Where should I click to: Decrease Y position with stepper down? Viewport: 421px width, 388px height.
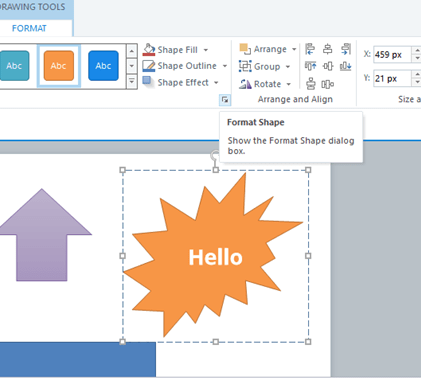coord(417,82)
